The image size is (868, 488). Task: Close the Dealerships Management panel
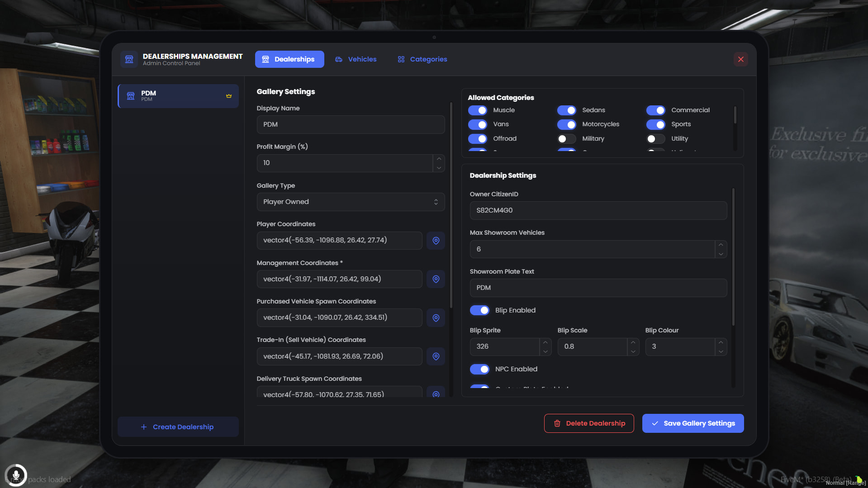tap(741, 59)
